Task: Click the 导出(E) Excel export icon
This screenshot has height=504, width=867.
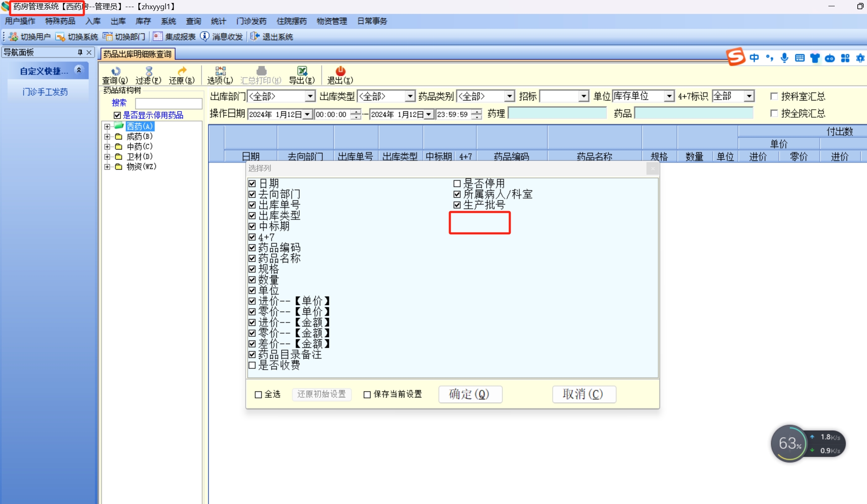Action: [x=301, y=71]
